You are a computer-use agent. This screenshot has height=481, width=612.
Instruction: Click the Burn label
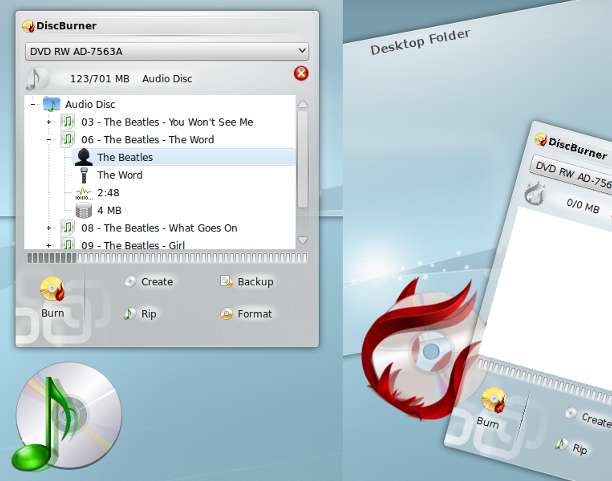(x=53, y=313)
